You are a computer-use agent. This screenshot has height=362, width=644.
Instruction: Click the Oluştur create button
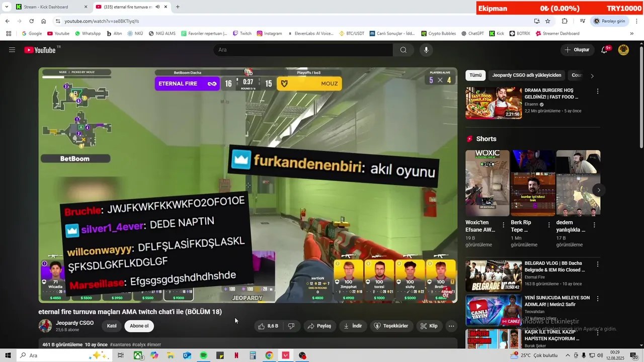577,50
